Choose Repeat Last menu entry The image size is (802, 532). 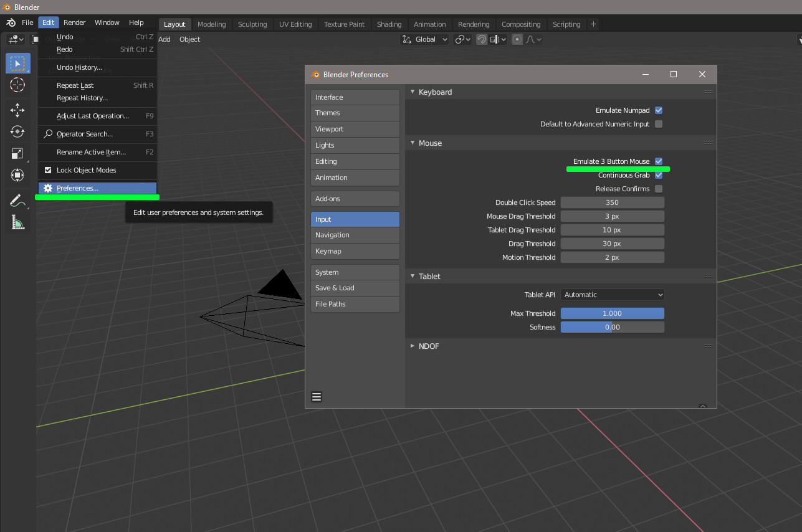pos(97,85)
